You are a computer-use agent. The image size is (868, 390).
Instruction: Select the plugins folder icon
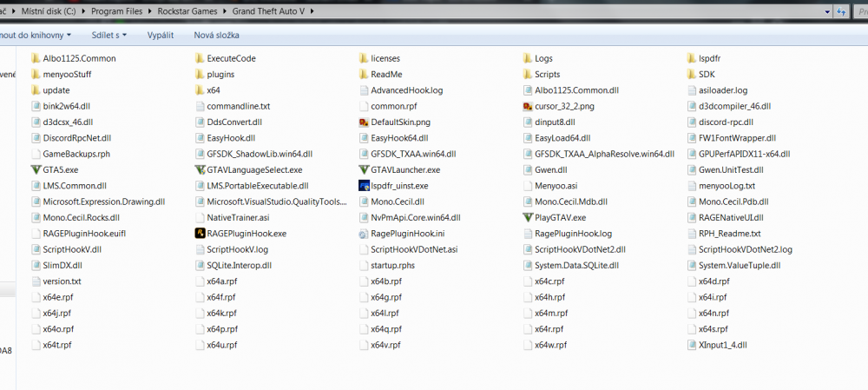[200, 74]
